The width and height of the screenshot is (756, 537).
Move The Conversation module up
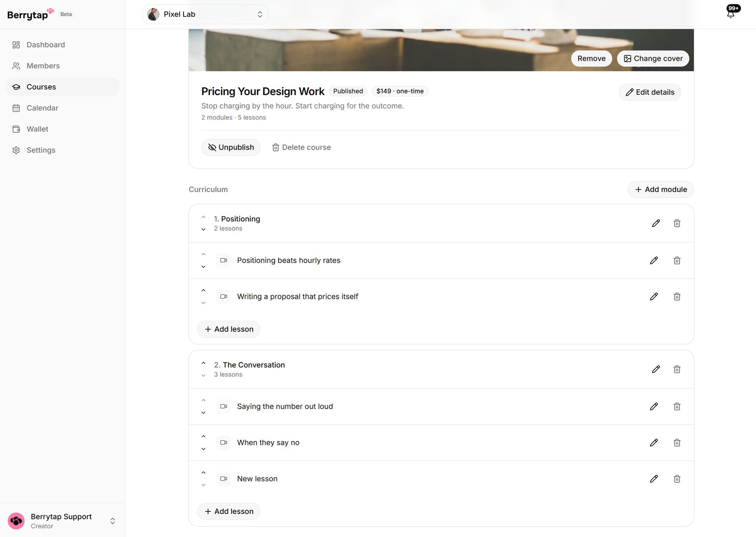(x=203, y=363)
